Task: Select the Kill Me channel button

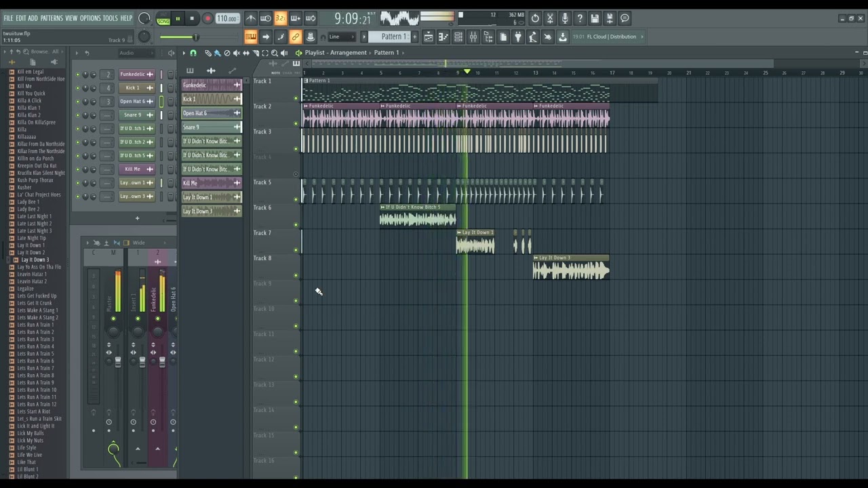Action: [136, 169]
